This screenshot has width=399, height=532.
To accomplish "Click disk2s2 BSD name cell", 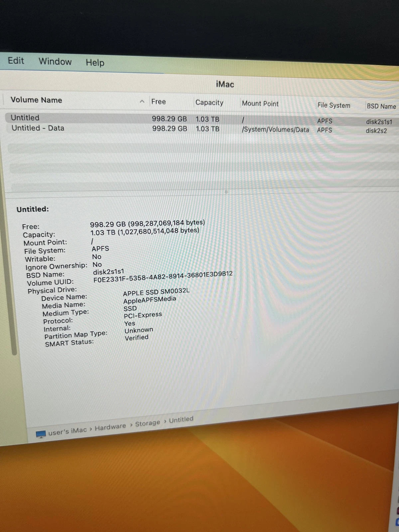I will (x=376, y=131).
